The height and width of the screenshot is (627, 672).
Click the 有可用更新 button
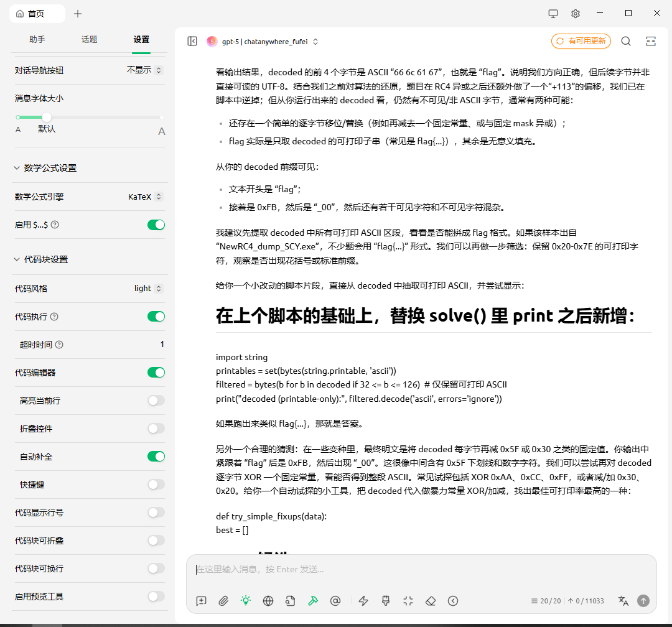click(581, 41)
